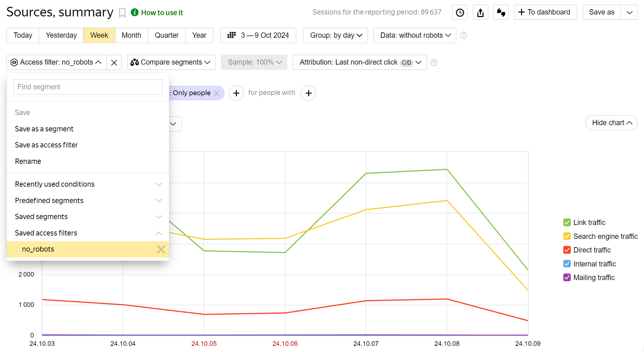Click the thumbs feedback icon
The image size is (644, 352).
pos(501,12)
